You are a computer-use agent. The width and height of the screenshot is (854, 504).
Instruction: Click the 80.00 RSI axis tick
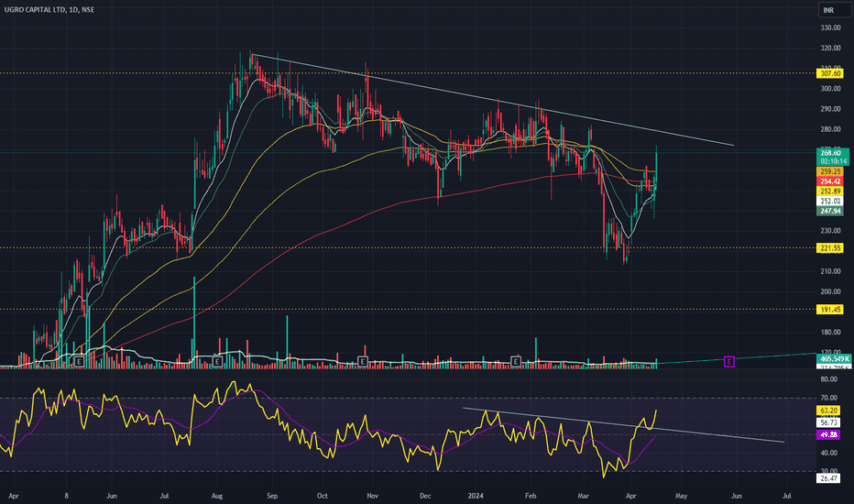(x=829, y=379)
